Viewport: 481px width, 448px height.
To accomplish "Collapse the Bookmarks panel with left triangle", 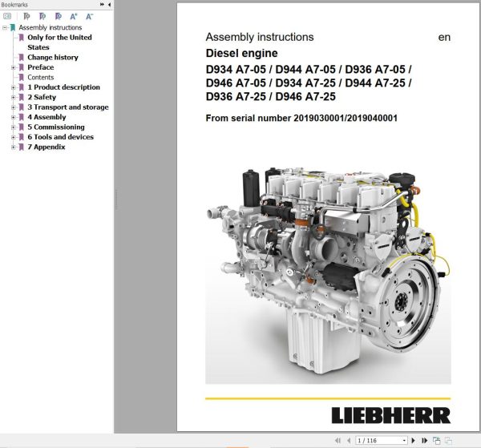I will point(109,5).
